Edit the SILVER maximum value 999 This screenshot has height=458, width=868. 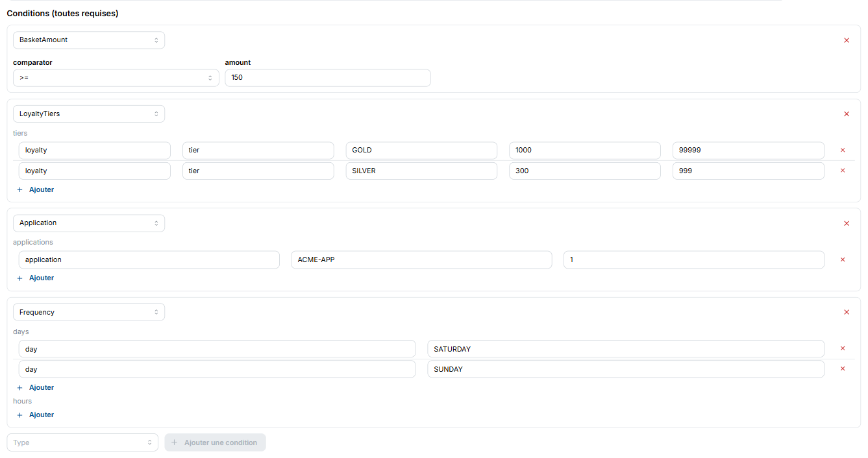pyautogui.click(x=749, y=171)
